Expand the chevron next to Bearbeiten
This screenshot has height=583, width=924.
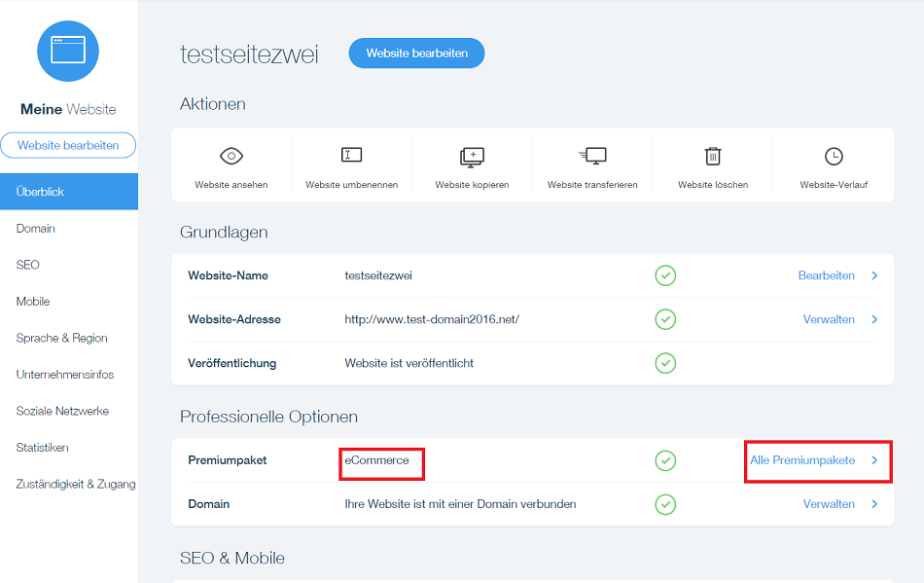873,275
